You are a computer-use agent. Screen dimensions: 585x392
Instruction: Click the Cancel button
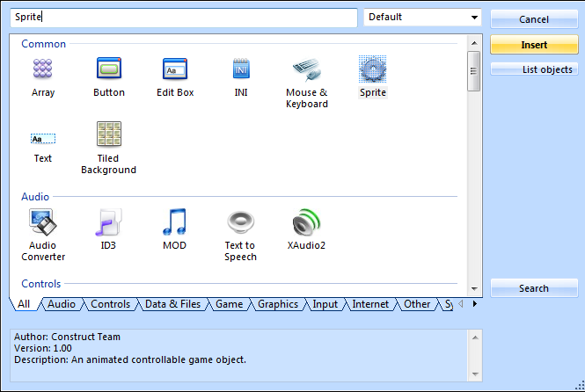[x=534, y=19]
